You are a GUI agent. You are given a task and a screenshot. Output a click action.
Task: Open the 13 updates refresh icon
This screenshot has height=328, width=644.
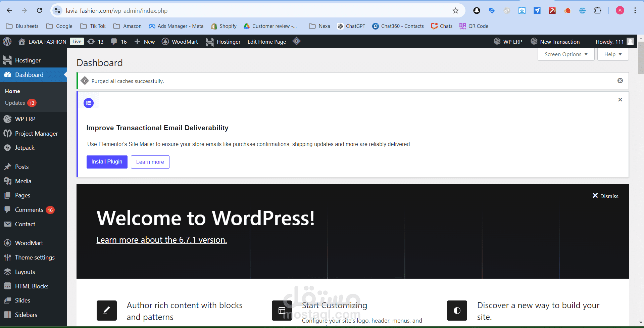91,42
